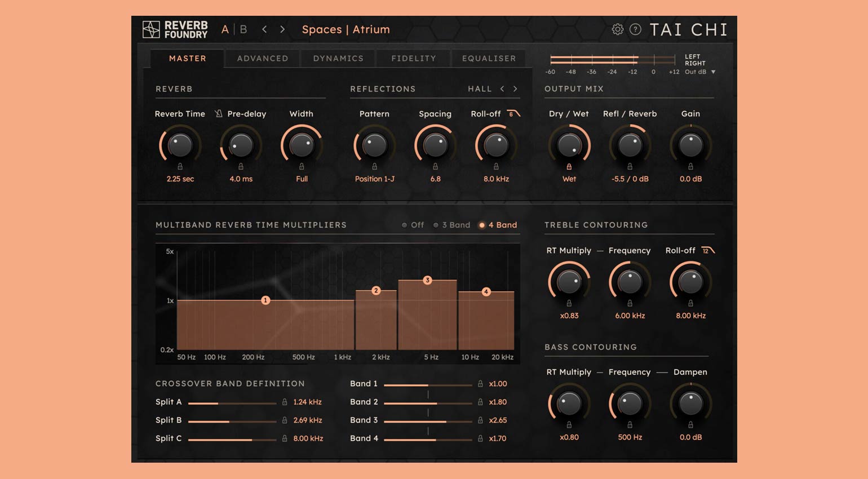Screen dimensions: 868x479
Task: Open the settings gear icon
Action: coord(618,29)
